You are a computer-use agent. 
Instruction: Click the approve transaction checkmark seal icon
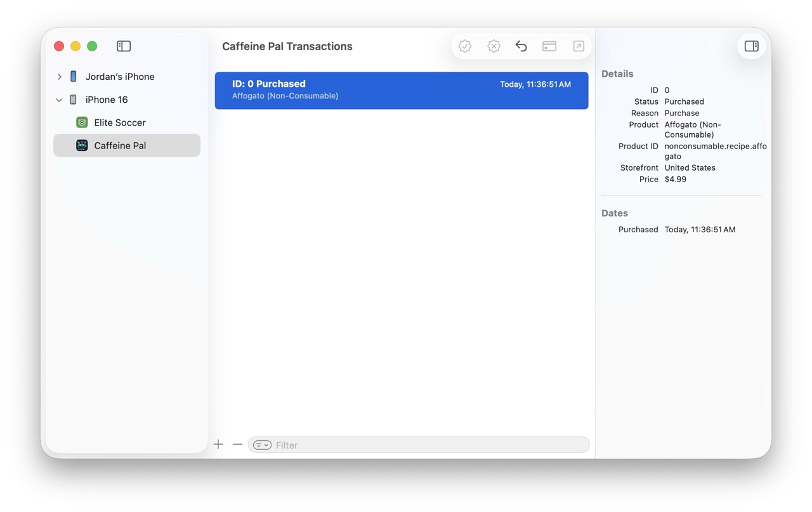click(465, 46)
